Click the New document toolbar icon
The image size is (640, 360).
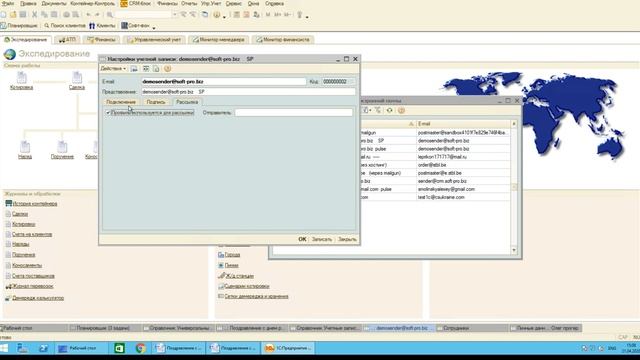[4, 15]
